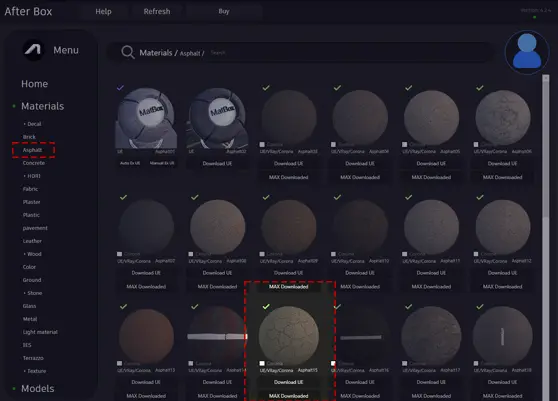Open the Materials section in sidebar
Image resolution: width=558 pixels, height=401 pixels.
pyautogui.click(x=42, y=106)
